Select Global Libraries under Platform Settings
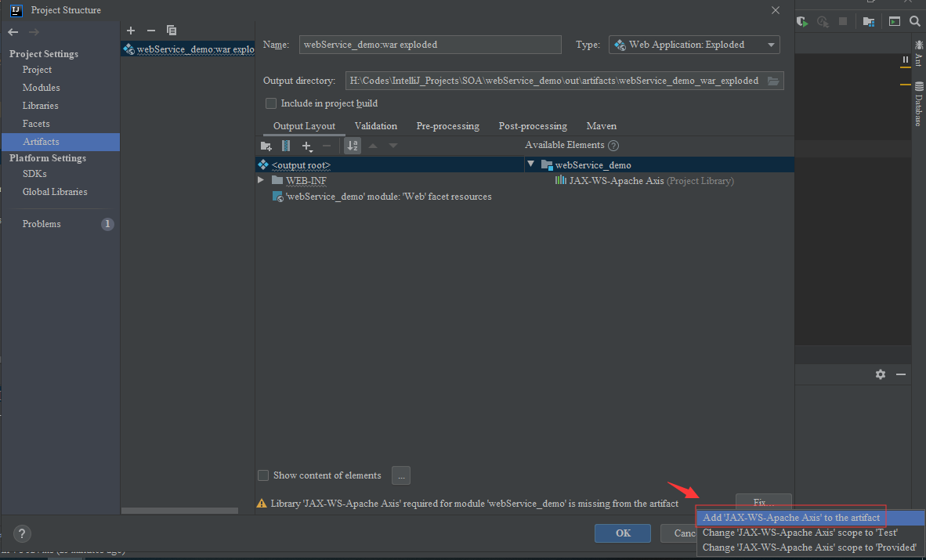Viewport: 926px width, 560px height. point(55,192)
